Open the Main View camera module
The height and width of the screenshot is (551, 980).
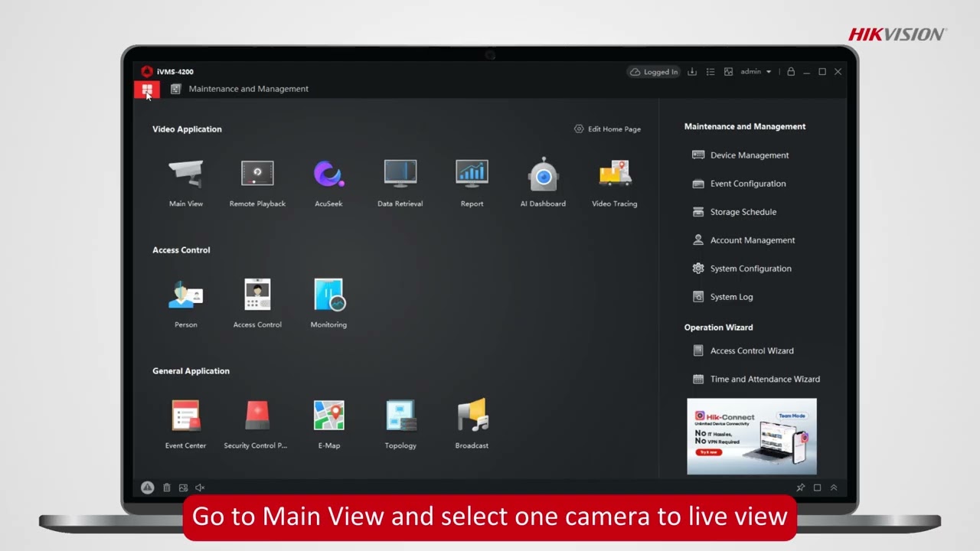coord(186,182)
